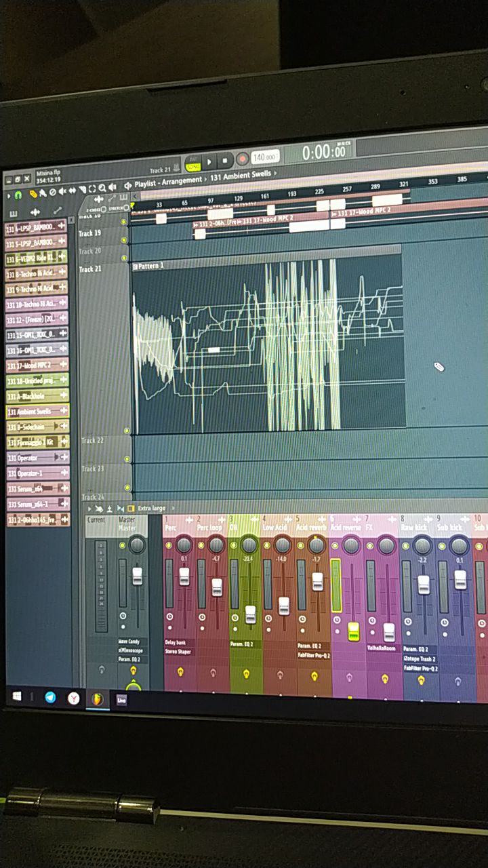Screen dimensions: 488x868
Task: Select the playlist pencil draw tool
Action: coord(33,195)
